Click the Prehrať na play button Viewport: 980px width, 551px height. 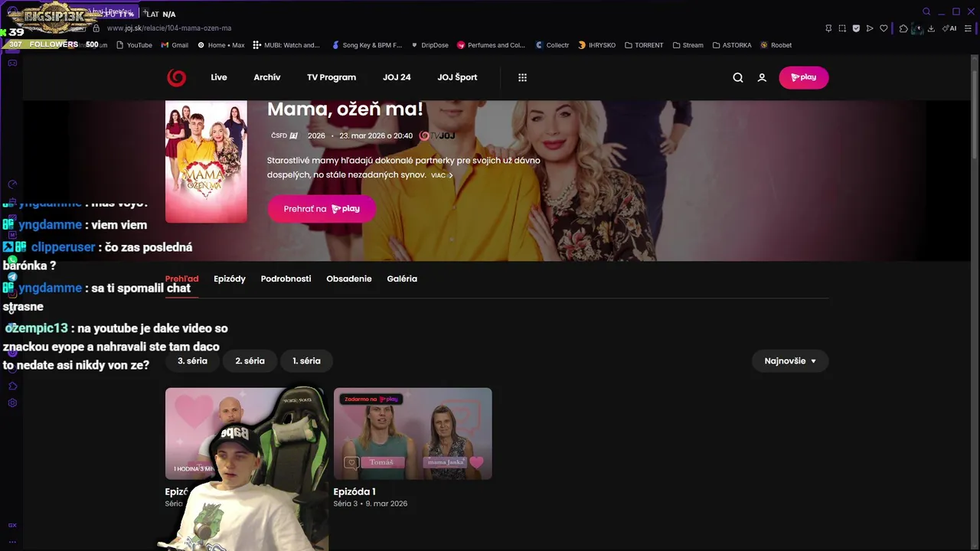point(322,209)
